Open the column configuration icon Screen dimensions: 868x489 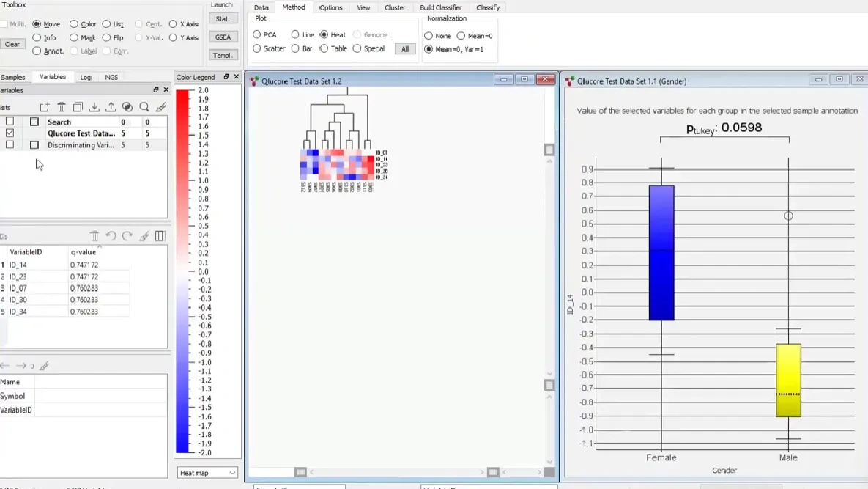[160, 235]
